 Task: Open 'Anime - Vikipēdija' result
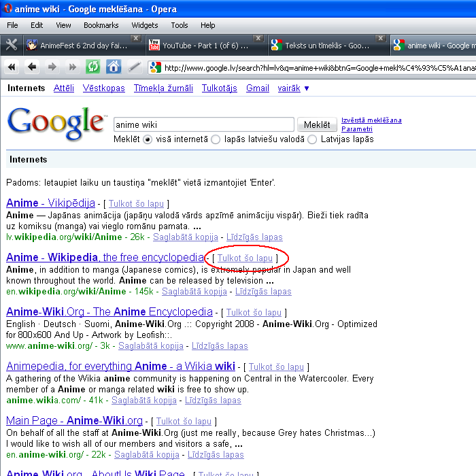tap(50, 203)
